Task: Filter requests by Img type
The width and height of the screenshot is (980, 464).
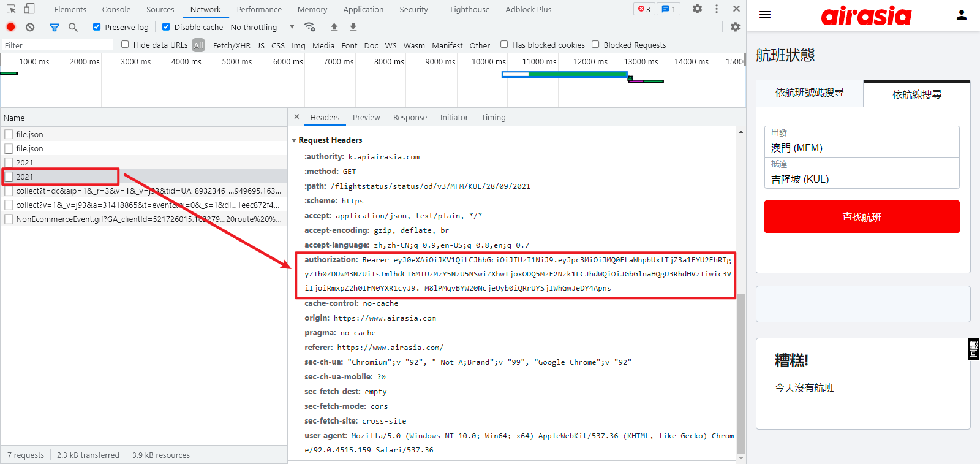Action: pos(298,45)
